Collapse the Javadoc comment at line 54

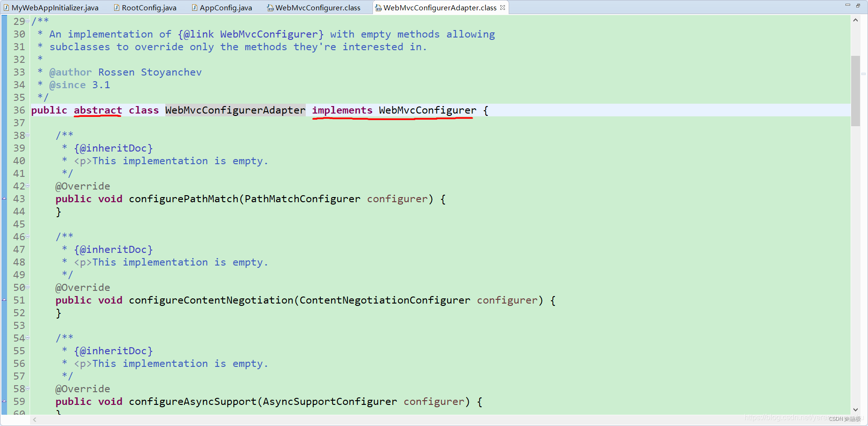coord(28,338)
